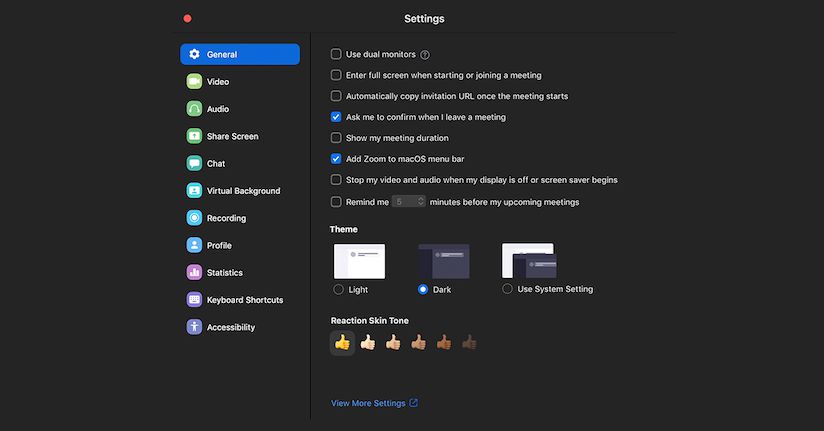Choose the medium-light skin tone thumbs-up
824x431 pixels.
pos(393,343)
